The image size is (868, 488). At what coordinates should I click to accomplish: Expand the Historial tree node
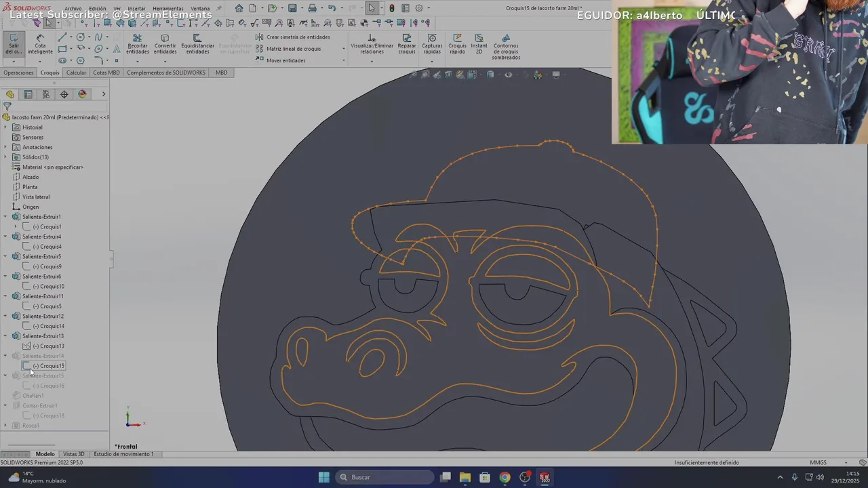(x=5, y=127)
